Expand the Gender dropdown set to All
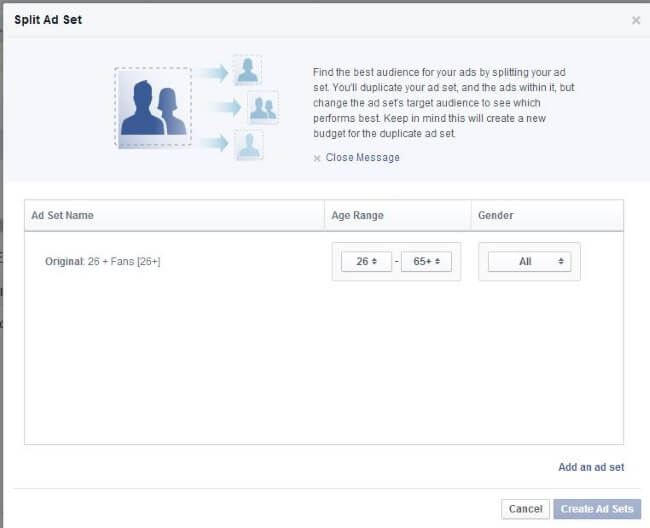This screenshot has width=650, height=528. tap(529, 261)
